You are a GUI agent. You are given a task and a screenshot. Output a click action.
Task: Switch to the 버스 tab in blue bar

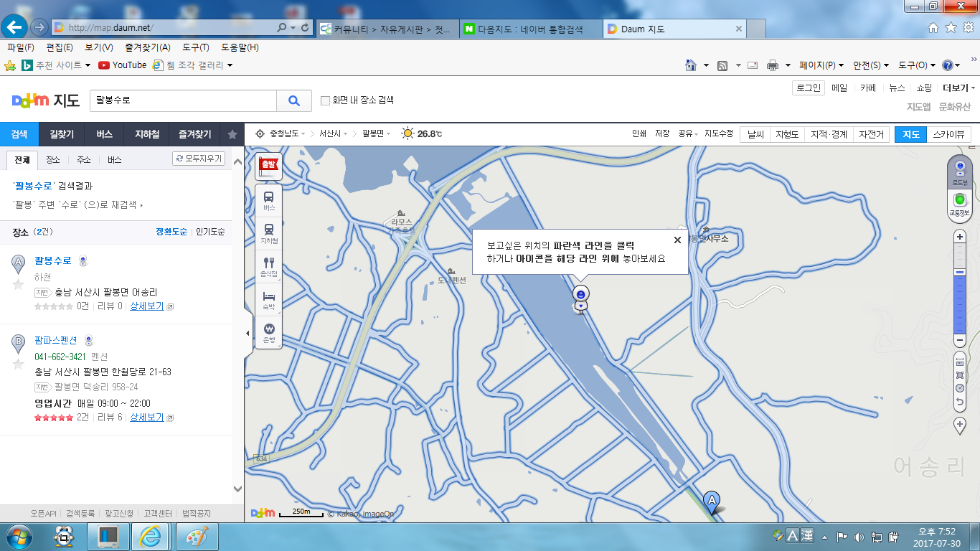tap(105, 134)
